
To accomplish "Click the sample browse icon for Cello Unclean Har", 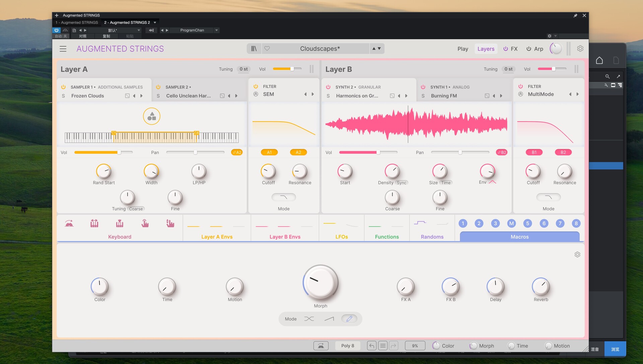I will click(222, 96).
